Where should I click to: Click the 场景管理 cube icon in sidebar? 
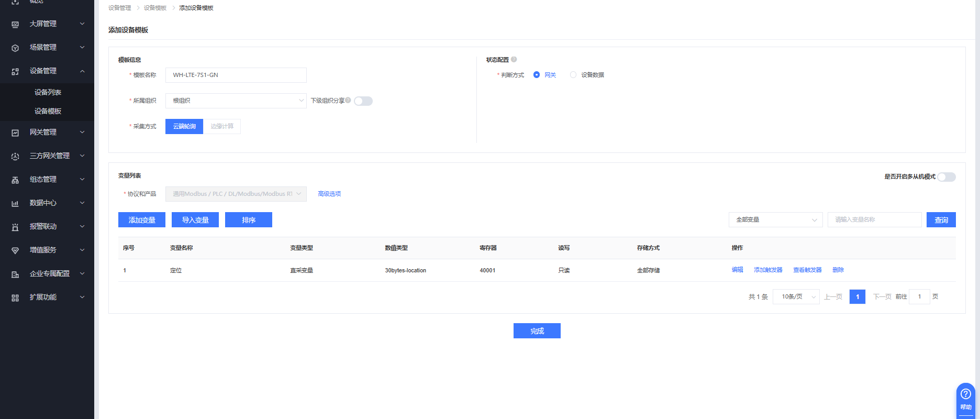click(15, 48)
